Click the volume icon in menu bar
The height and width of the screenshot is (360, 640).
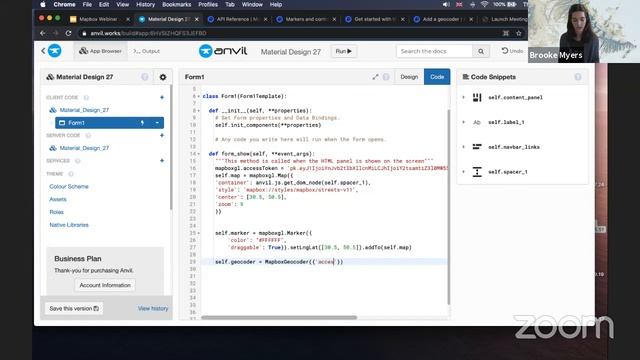446,4
